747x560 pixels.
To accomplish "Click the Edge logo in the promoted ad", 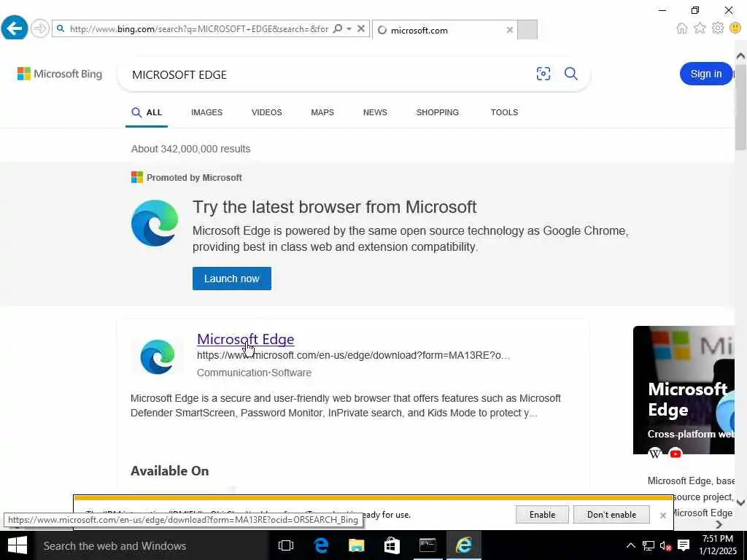I will tap(155, 223).
